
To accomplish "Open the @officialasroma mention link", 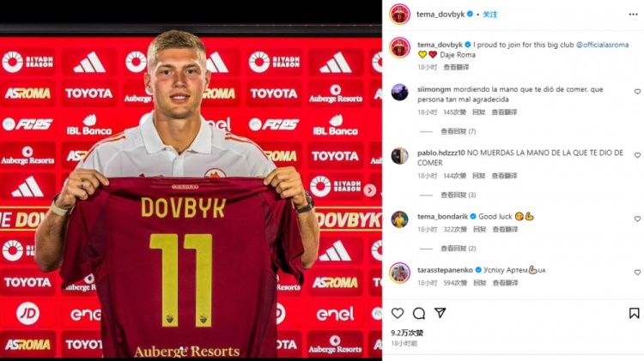I will coord(602,45).
